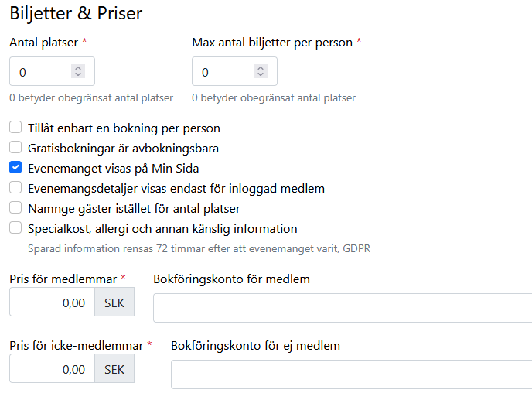This screenshot has height=400, width=532.
Task: Check Gratisbokningar är avbokningsbara
Action: (x=15, y=147)
